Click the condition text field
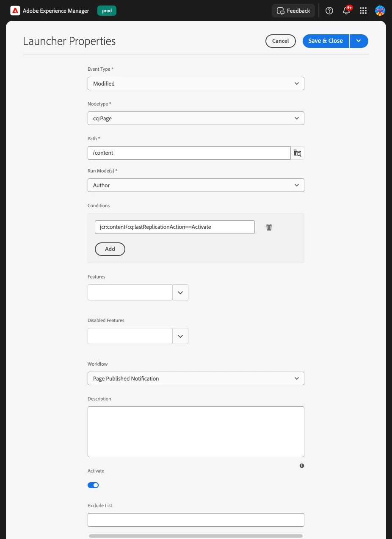This screenshot has width=392, height=539. (175, 227)
